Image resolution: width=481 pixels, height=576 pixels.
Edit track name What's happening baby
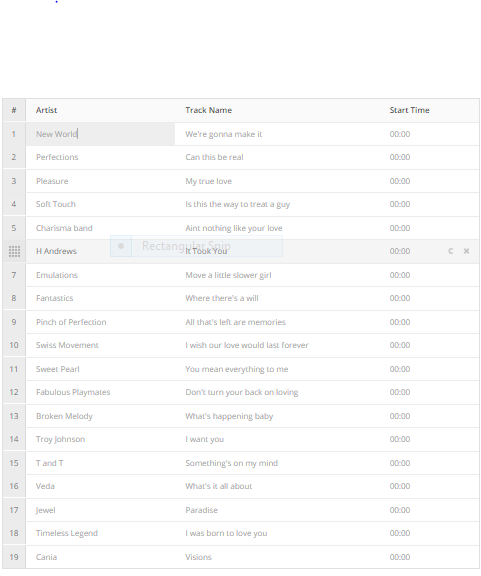229,416
